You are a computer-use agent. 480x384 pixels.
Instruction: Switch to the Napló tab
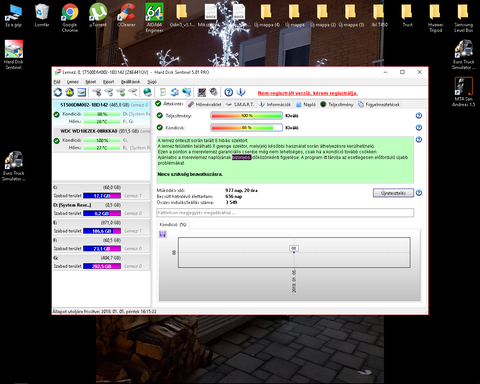(306, 104)
